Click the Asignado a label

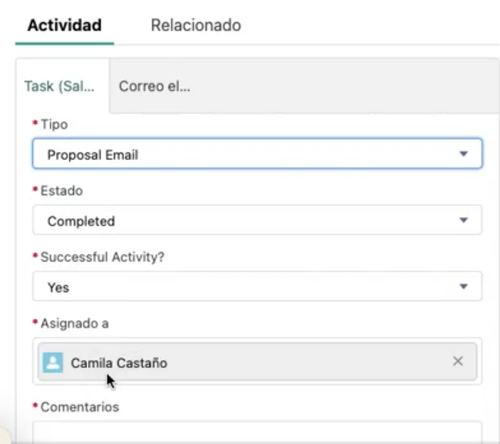click(75, 323)
